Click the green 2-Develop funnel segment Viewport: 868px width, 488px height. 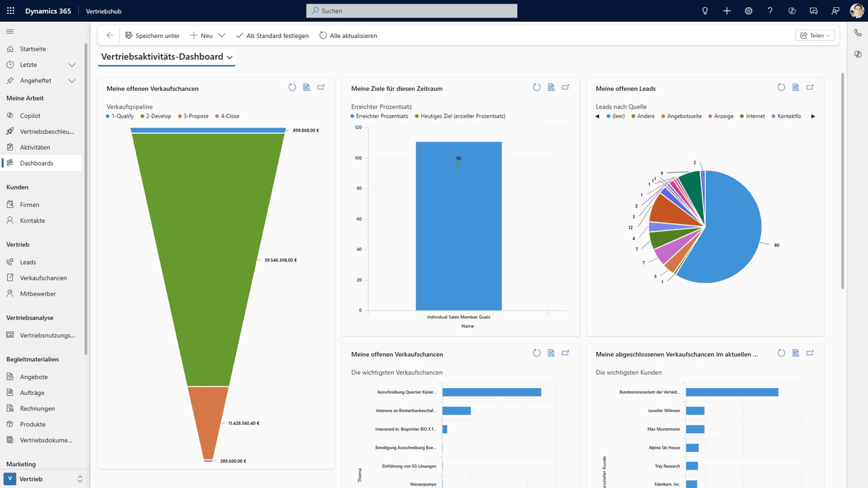tap(208, 261)
